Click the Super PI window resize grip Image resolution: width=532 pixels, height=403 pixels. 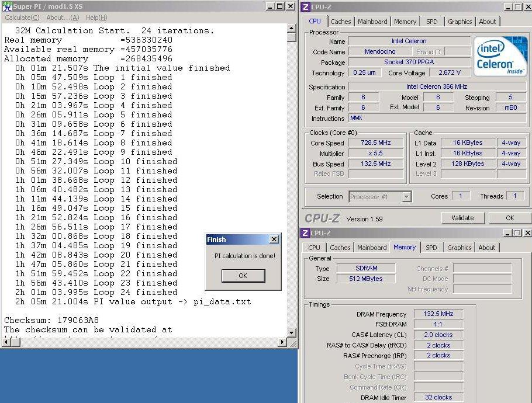293,343
